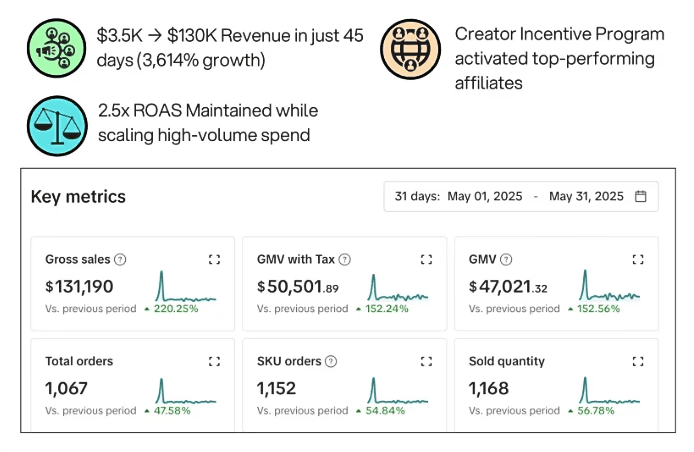694x452 pixels.
Task: Expand the GMV with Tax card
Action: coord(426,260)
